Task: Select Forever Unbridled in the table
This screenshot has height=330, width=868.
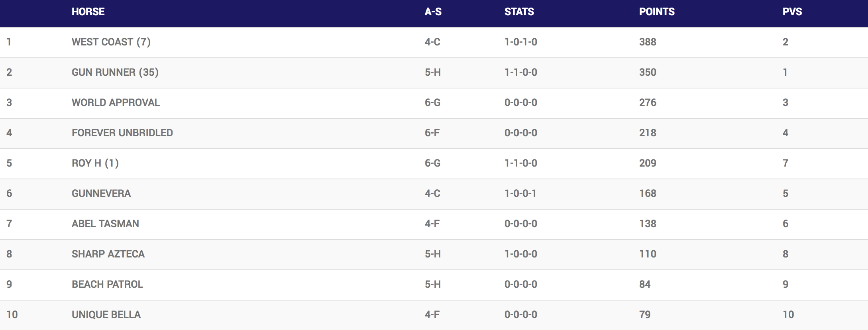Action: pyautogui.click(x=122, y=133)
